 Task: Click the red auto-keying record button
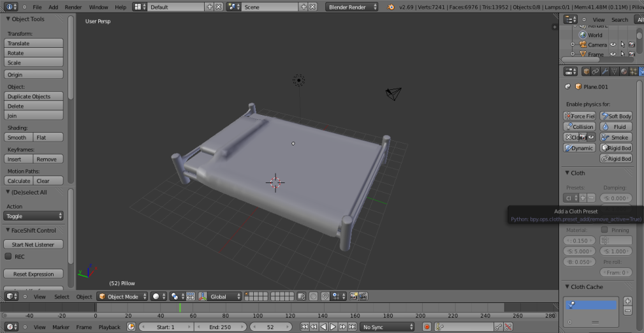pyautogui.click(x=427, y=327)
